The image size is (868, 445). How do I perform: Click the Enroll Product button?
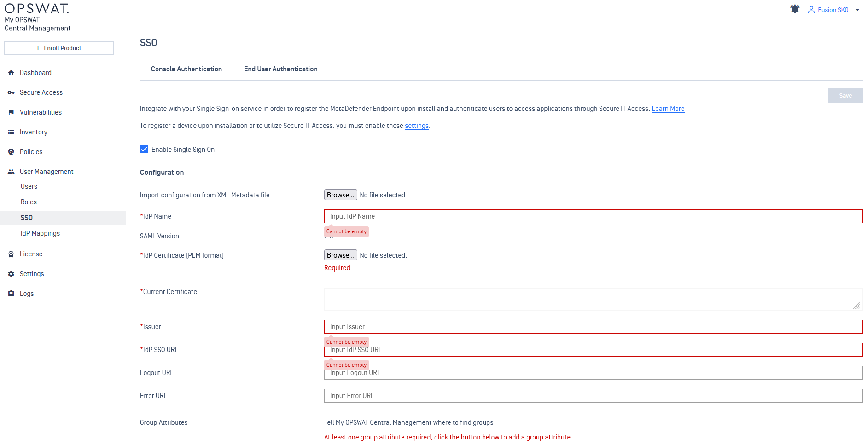click(59, 48)
